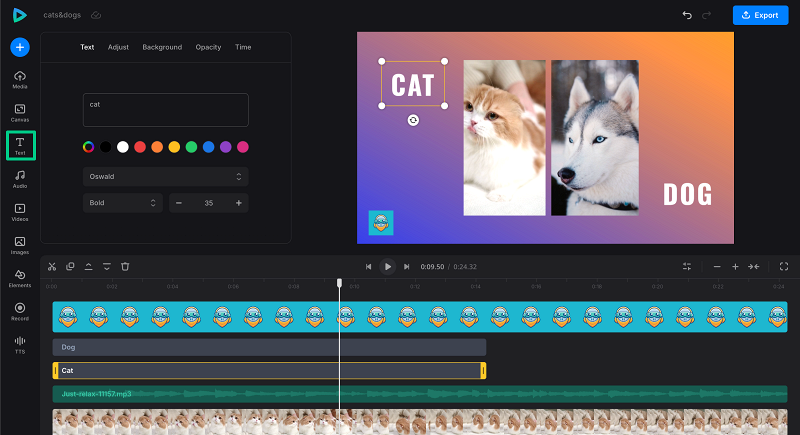
Task: Skip to the end of timeline
Action: (407, 267)
